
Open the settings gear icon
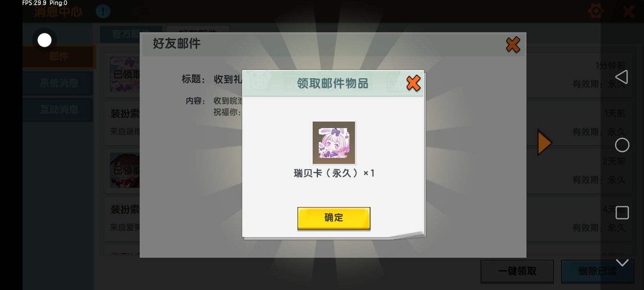click(x=596, y=11)
